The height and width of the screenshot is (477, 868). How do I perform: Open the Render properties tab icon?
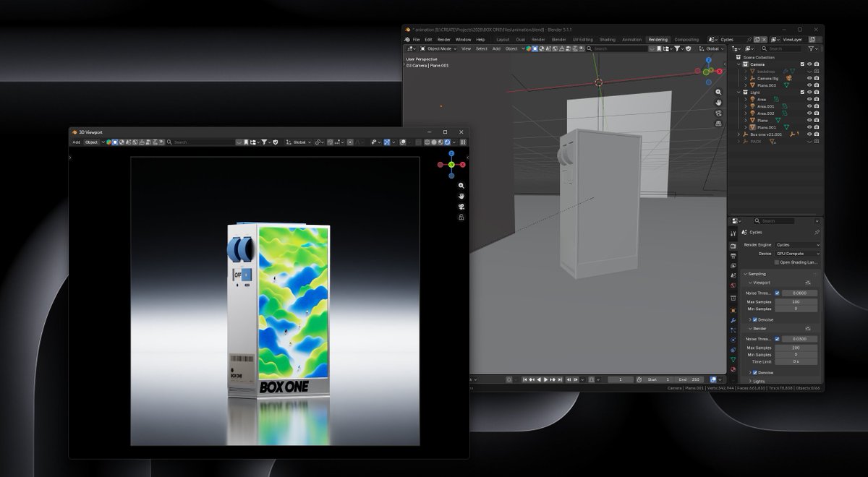(733, 246)
